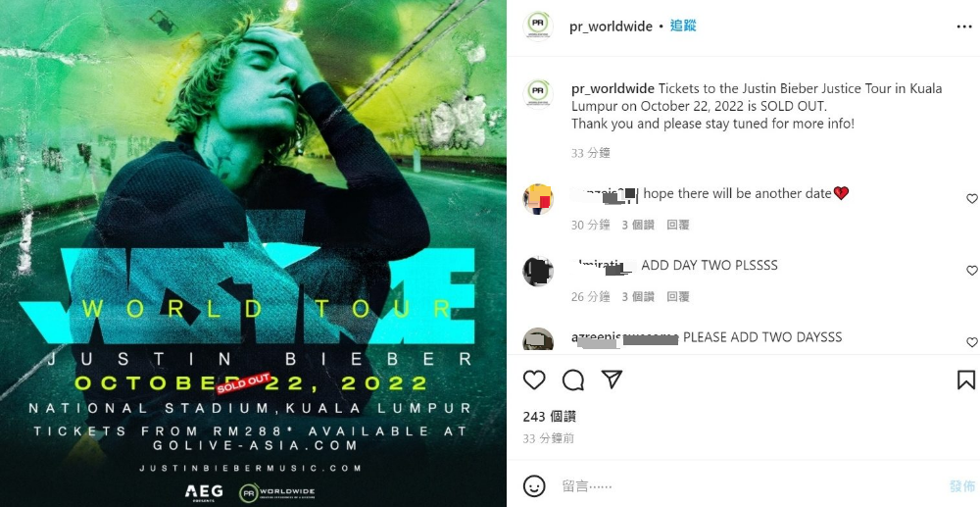Like the 'ADD DAY TWO PLSSSS' comment
The width and height of the screenshot is (980, 507).
(x=972, y=271)
